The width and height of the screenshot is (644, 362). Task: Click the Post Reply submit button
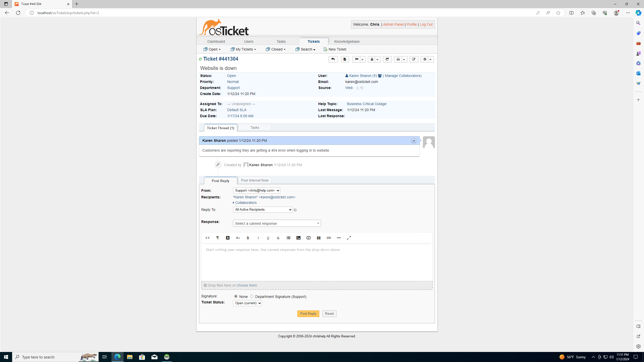pos(308,313)
